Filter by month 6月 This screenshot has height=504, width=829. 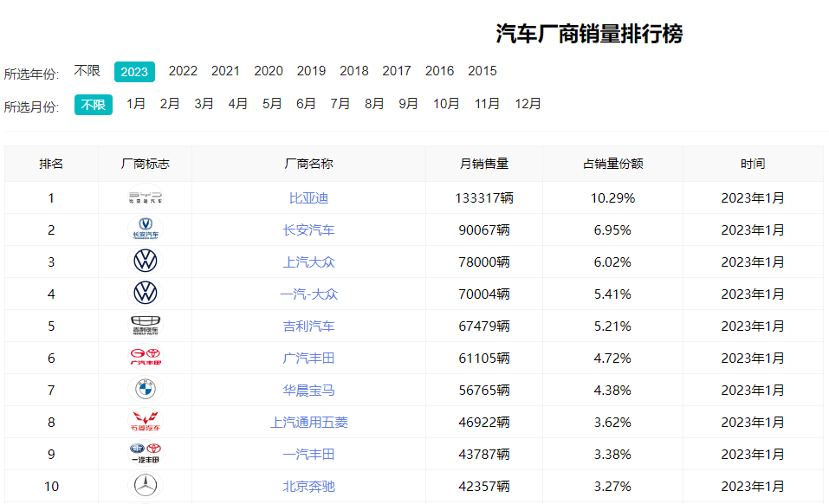pos(306,104)
